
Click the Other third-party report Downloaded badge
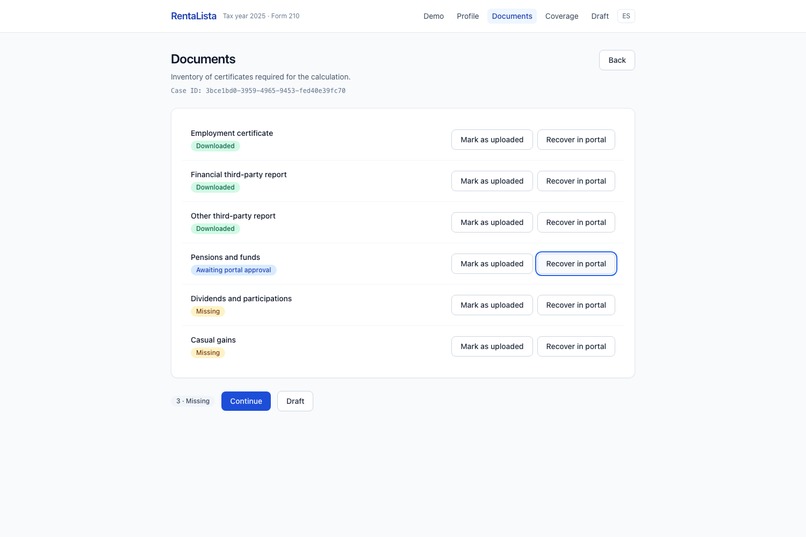[215, 229]
